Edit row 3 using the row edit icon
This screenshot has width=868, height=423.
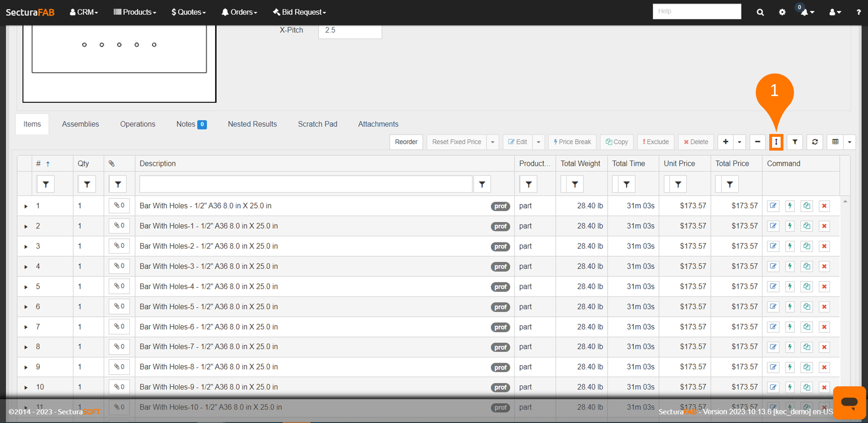[773, 246]
